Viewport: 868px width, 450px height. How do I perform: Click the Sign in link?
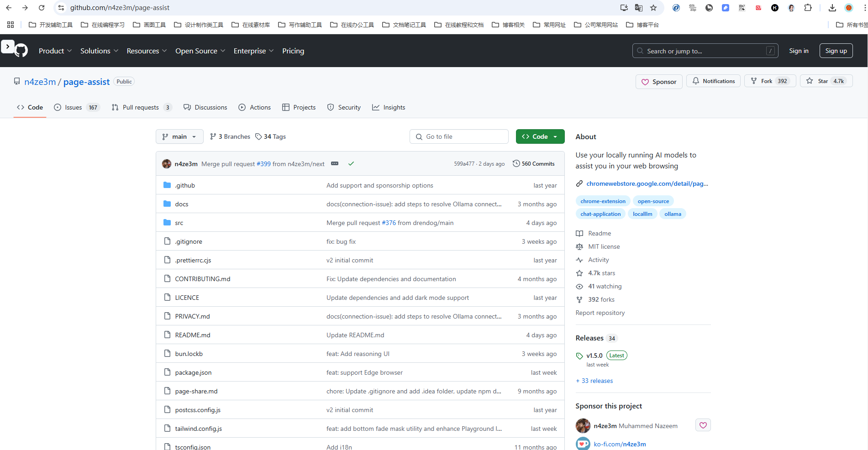(x=799, y=51)
